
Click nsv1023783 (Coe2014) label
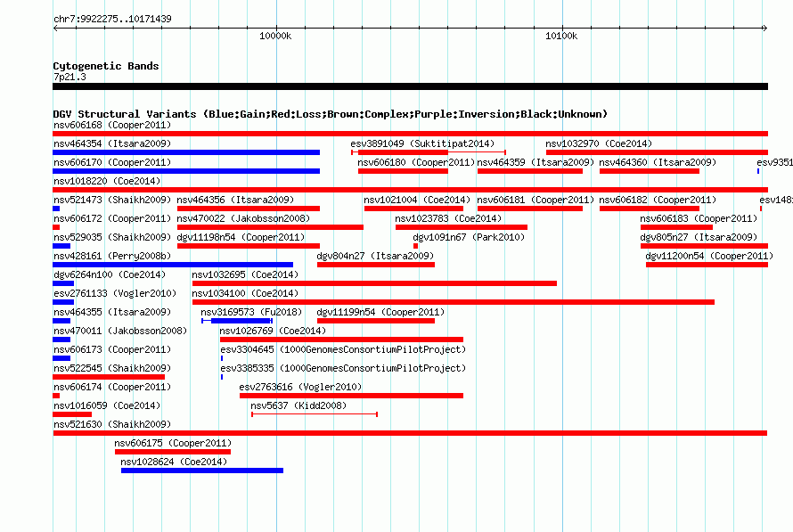[x=448, y=218]
